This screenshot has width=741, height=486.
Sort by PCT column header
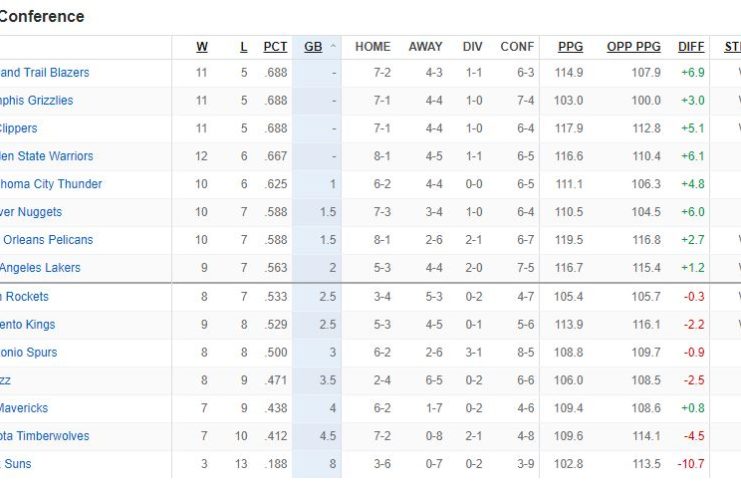(275, 47)
